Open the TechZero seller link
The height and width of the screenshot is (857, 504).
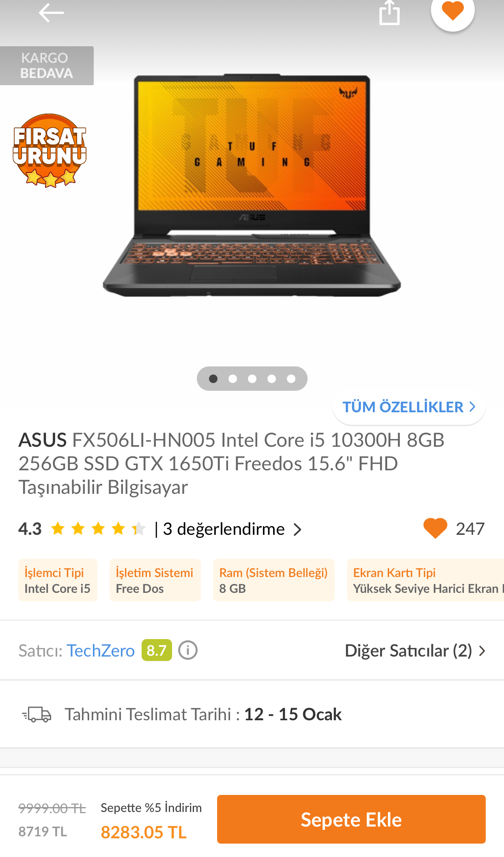[101, 650]
